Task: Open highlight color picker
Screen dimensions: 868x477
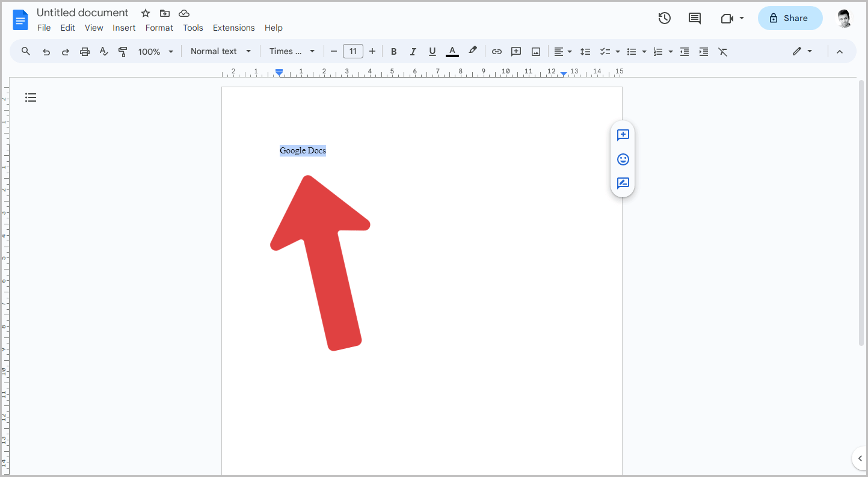Action: [473, 51]
